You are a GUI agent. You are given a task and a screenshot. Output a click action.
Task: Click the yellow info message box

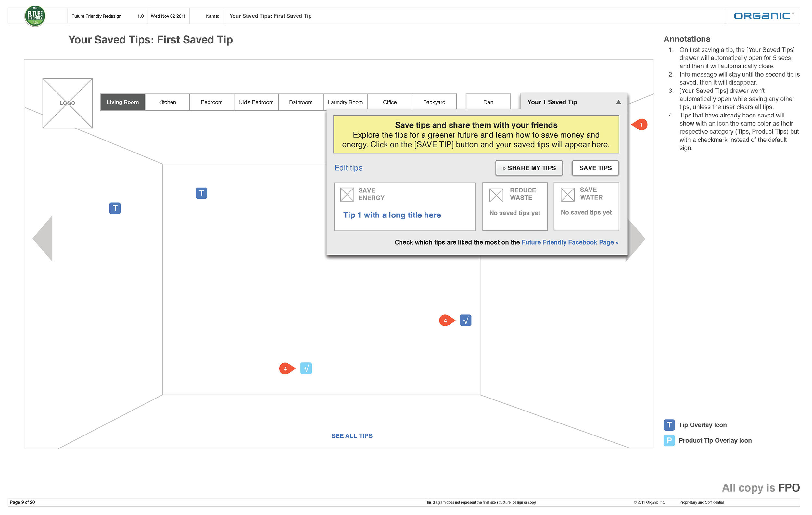476,134
